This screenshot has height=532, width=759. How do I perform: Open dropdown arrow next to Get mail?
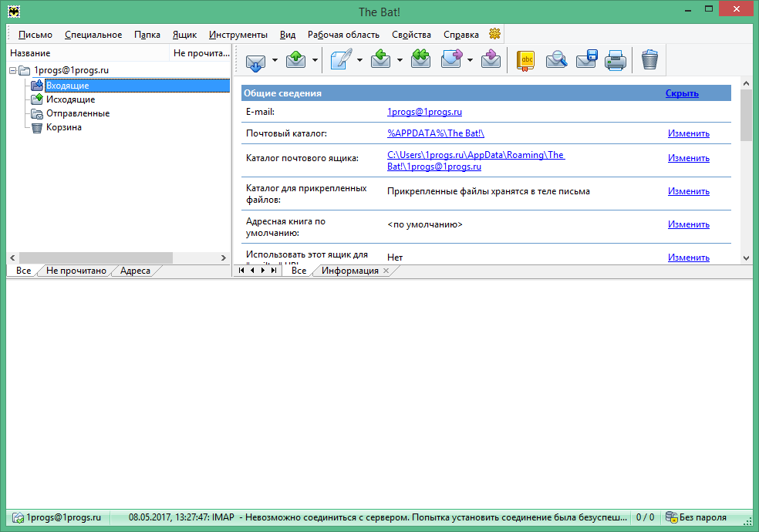click(x=275, y=60)
